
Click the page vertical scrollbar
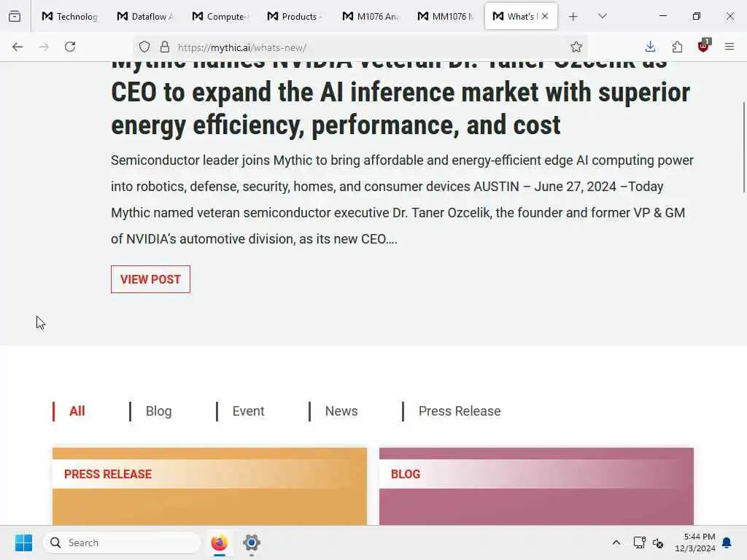[744, 146]
